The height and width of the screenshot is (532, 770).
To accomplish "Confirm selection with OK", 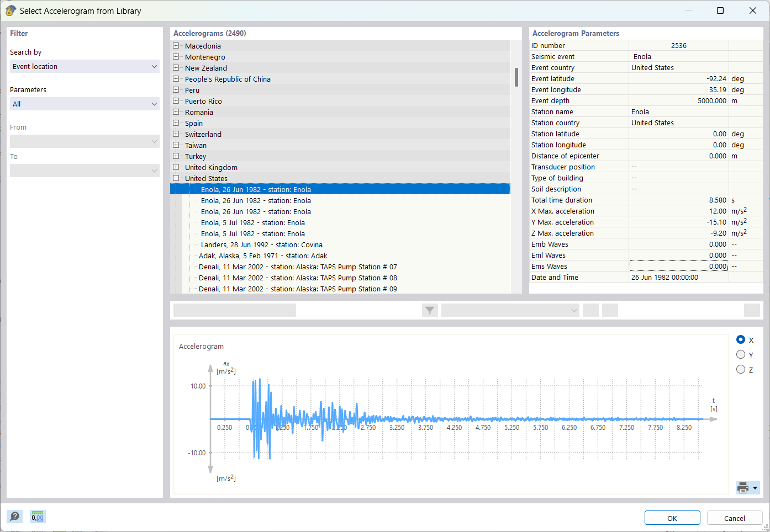I will [672, 518].
